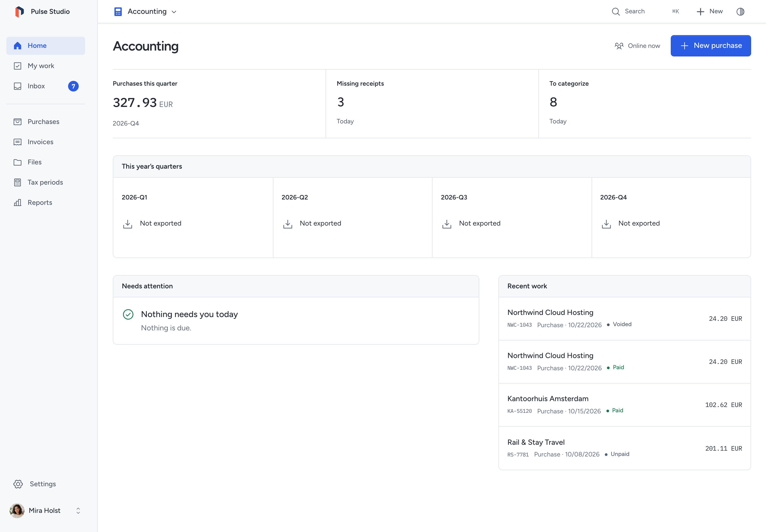Click the Nothing needs you today checkmark

point(128,314)
